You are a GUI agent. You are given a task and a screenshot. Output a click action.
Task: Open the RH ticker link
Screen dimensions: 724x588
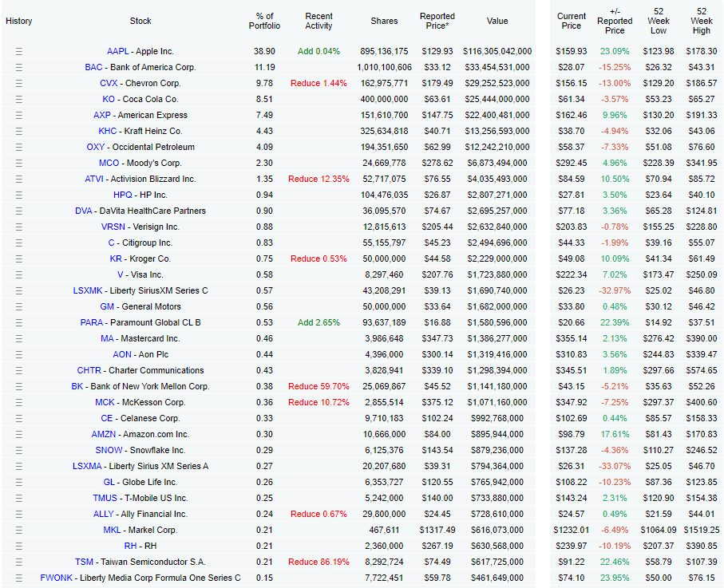coord(130,546)
